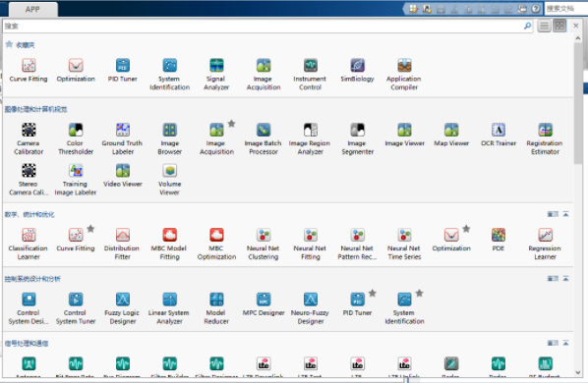Open System Identification in favorites

(169, 74)
